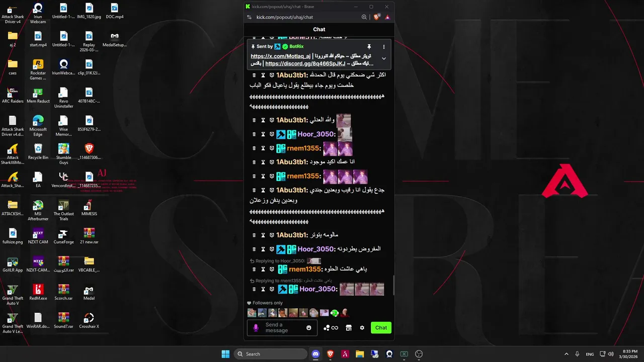Click username Hoor_3050 on المفروض يطردونه message
This screenshot has width=644, height=362.
(316, 249)
